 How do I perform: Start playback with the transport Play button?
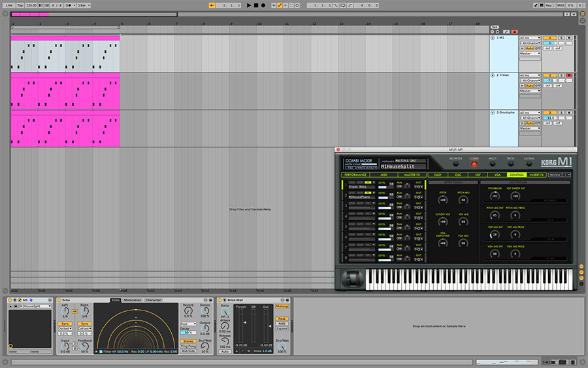click(x=249, y=5)
